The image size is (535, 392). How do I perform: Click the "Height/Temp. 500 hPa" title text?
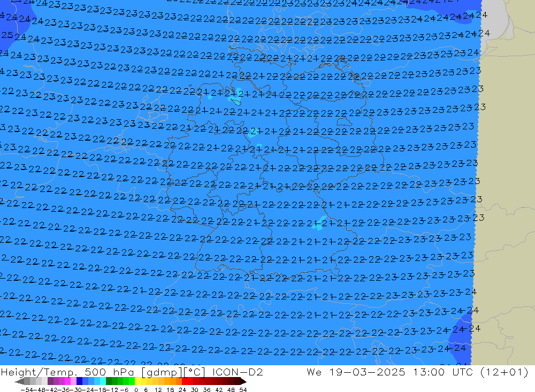click(67, 372)
